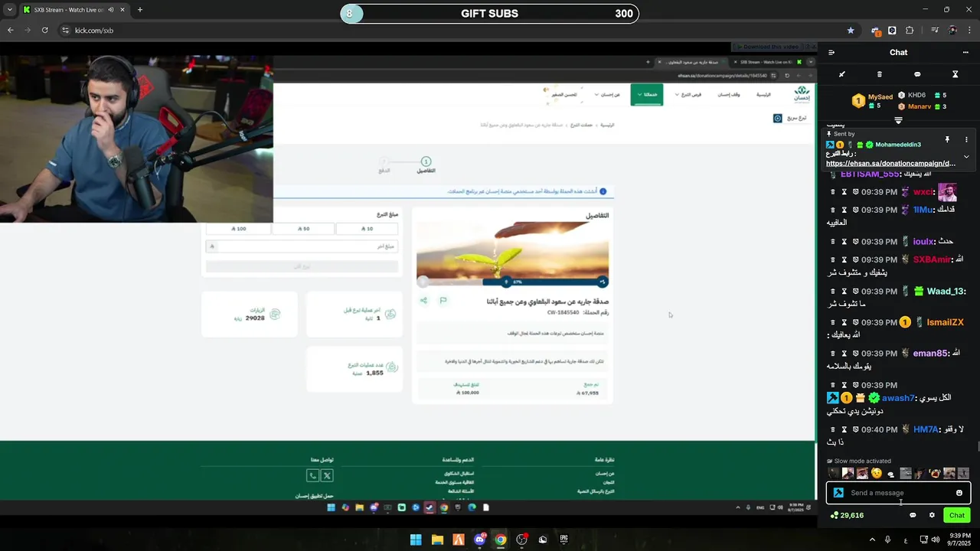Unpin the pinned chat message
The image size is (980, 551).
pos(947,140)
